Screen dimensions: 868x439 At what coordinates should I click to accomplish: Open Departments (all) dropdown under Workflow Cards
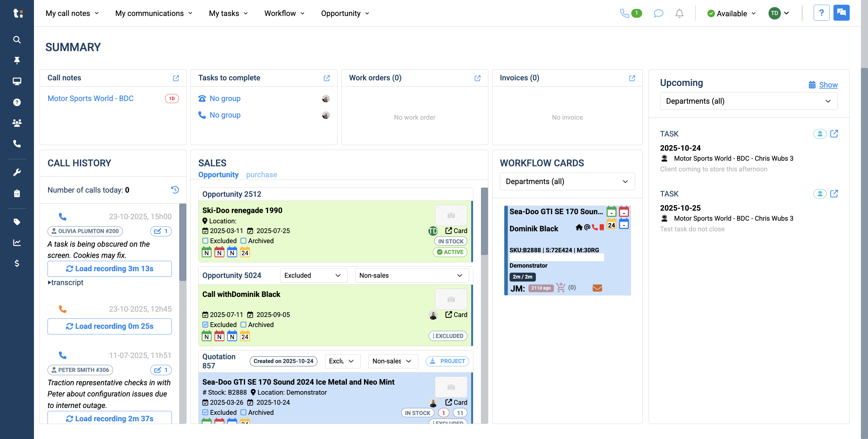tap(567, 181)
